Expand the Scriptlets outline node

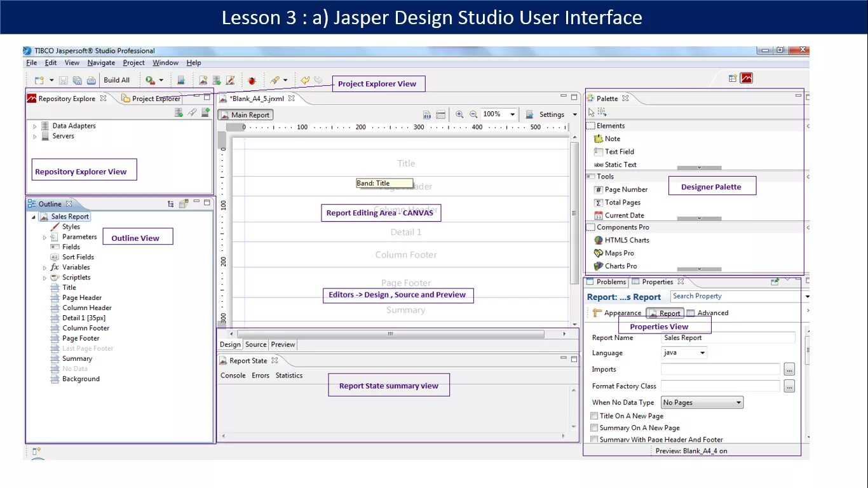click(x=44, y=278)
